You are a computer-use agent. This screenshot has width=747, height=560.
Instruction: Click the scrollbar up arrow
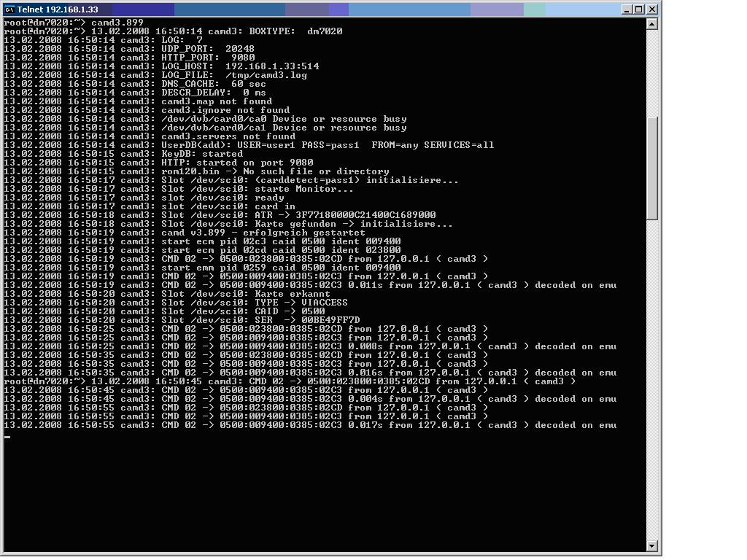click(x=652, y=23)
